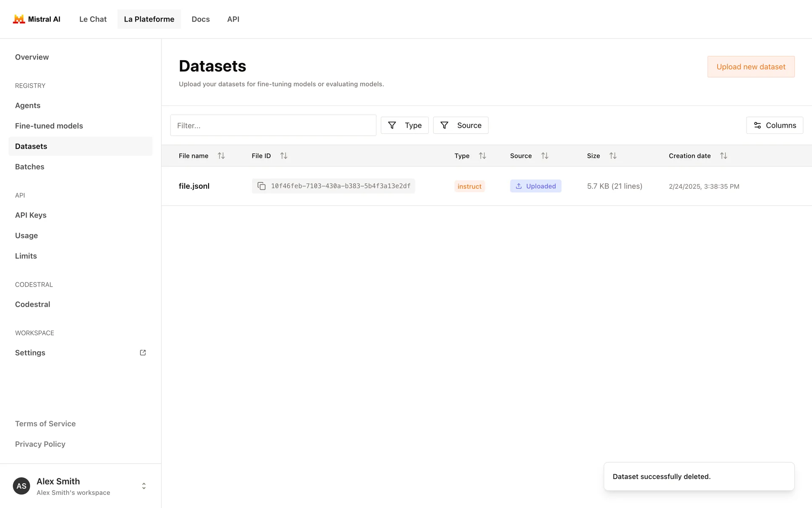This screenshot has width=812, height=508.
Task: Sort by File name arrows icon
Action: click(x=221, y=156)
